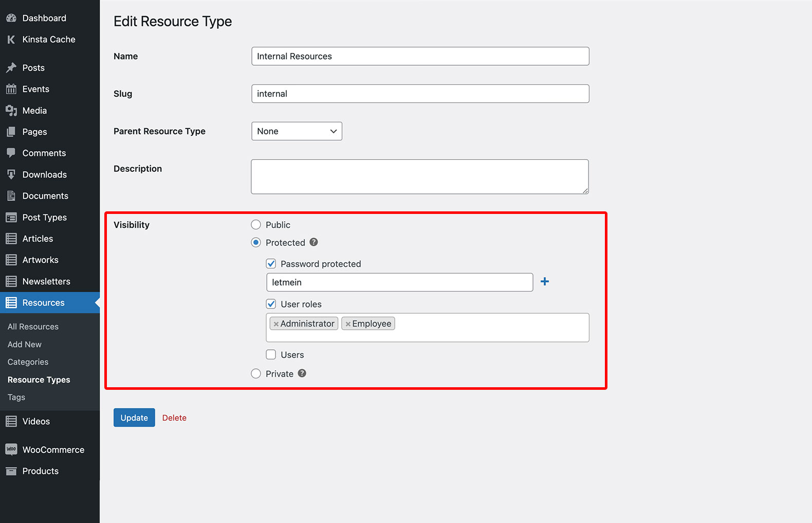Click the Events calendar icon

click(x=11, y=89)
